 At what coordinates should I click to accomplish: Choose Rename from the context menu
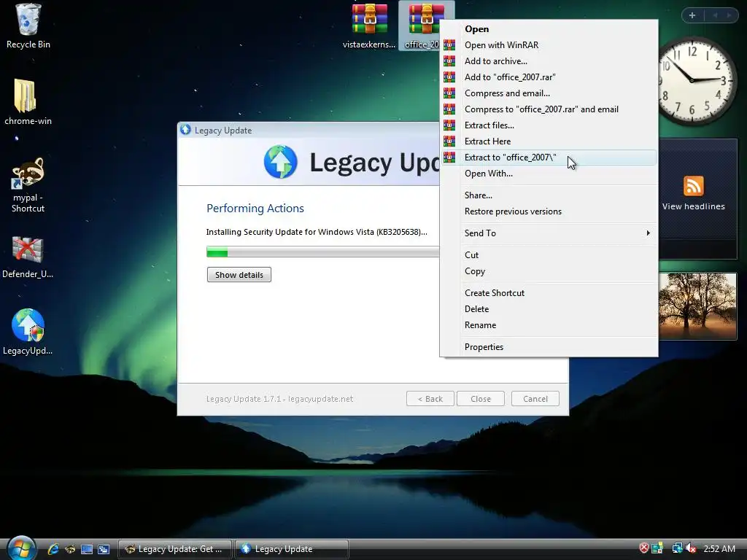(549, 325)
